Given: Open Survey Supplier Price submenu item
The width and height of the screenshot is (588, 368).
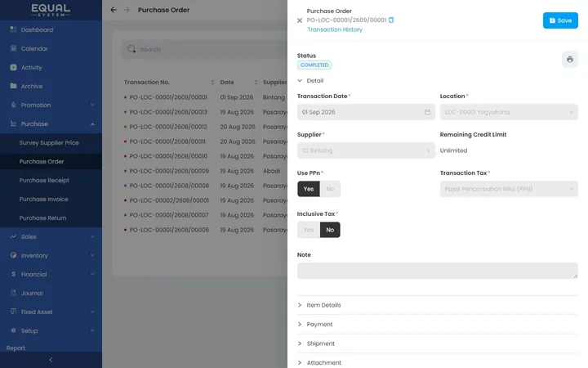Looking at the screenshot, I should tap(51, 142).
